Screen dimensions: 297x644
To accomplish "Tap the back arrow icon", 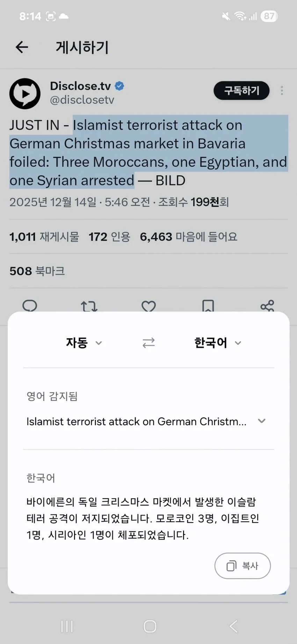I will pyautogui.click(x=22, y=47).
